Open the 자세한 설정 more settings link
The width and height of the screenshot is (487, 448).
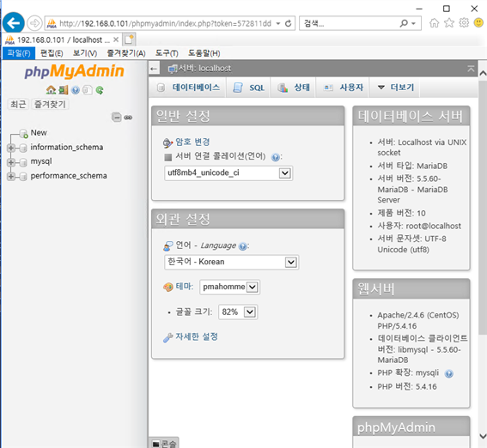coord(197,336)
